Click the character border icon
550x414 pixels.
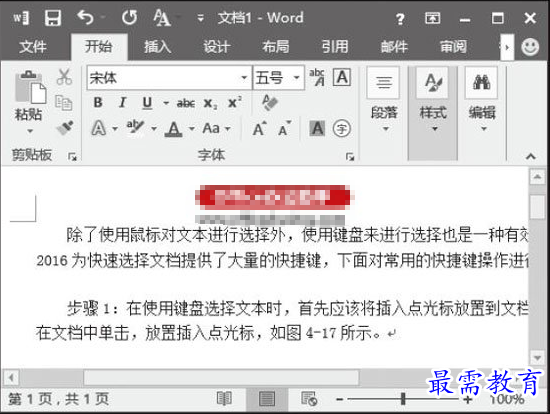342,77
